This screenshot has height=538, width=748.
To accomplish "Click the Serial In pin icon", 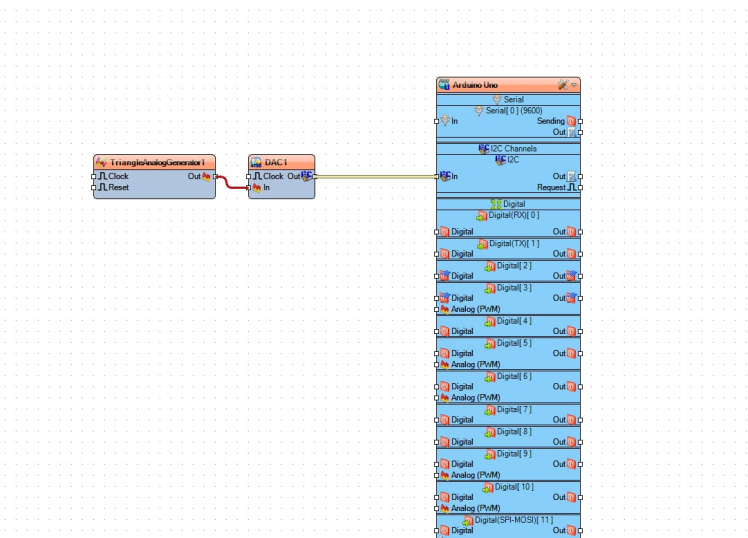I will [x=445, y=121].
